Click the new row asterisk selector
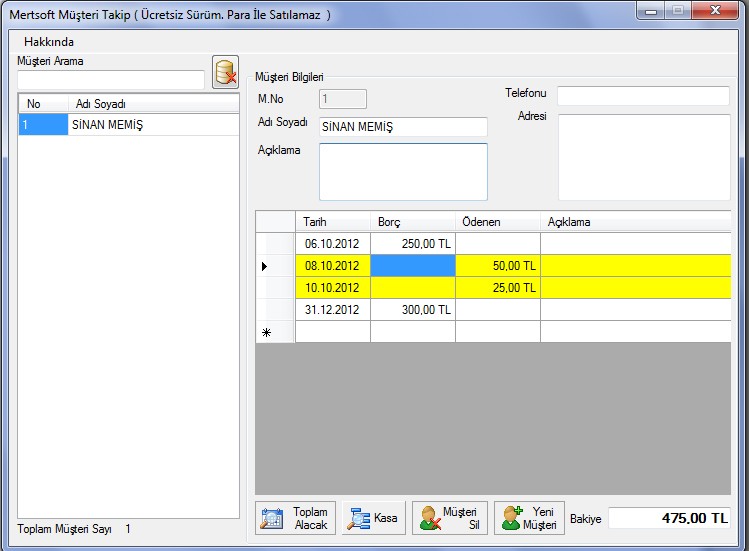The image size is (749, 551). (275, 332)
